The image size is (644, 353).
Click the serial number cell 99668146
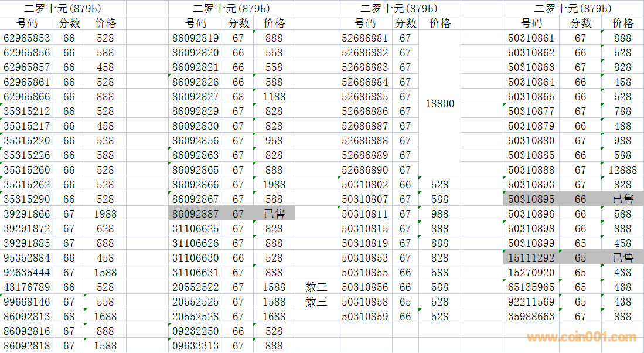[x=27, y=301]
